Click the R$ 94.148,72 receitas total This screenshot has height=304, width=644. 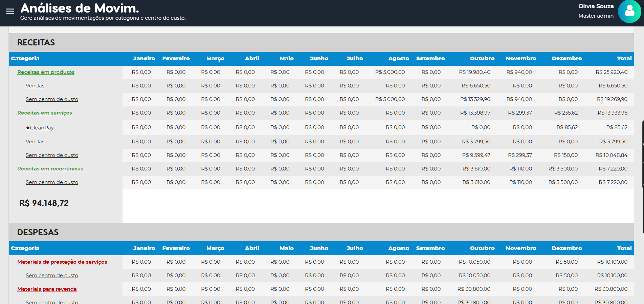(44, 203)
